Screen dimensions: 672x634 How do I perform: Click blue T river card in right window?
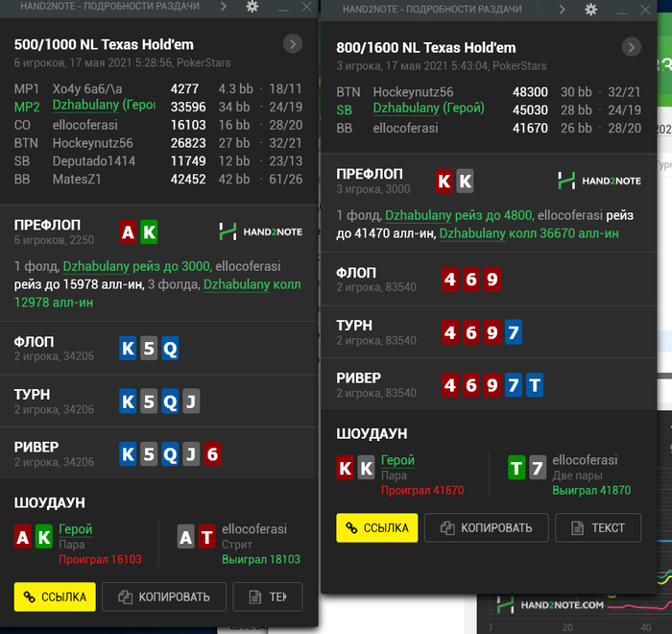535,385
